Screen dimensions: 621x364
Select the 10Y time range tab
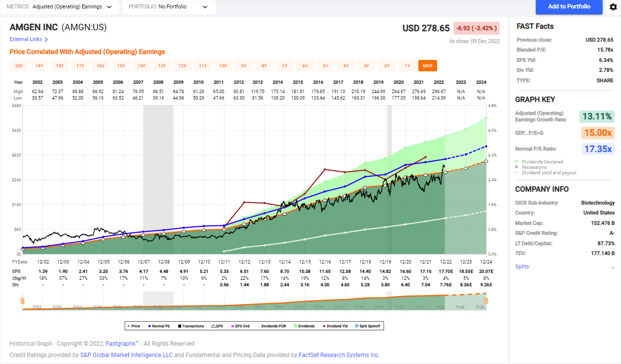(x=223, y=66)
